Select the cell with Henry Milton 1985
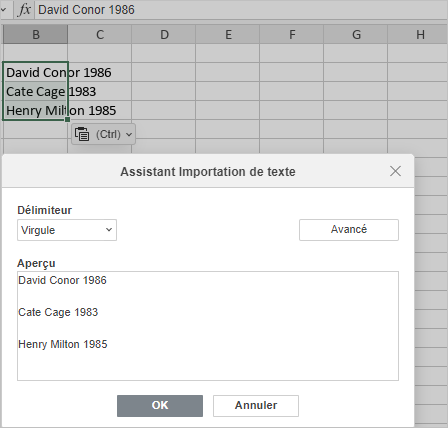 35,110
